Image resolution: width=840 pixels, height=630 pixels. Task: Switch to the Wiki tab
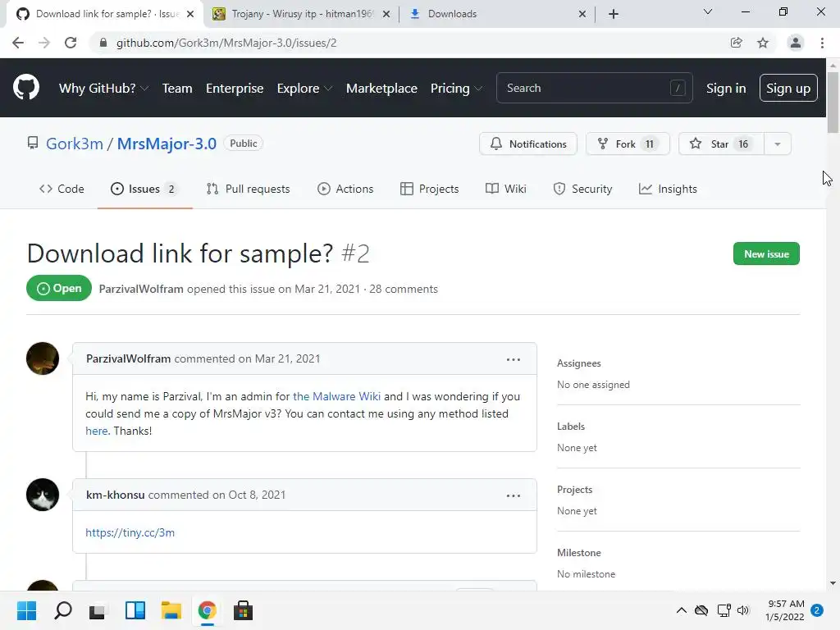[506, 189]
